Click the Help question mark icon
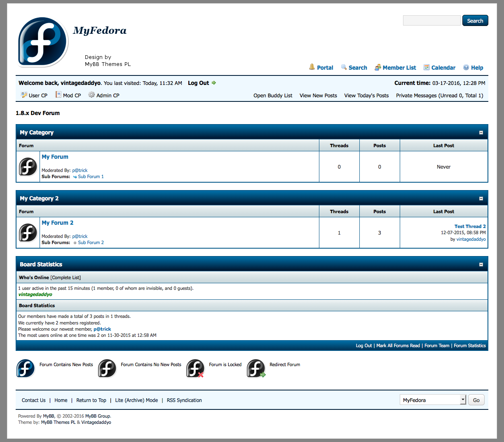This screenshot has width=504, height=442. (x=466, y=68)
